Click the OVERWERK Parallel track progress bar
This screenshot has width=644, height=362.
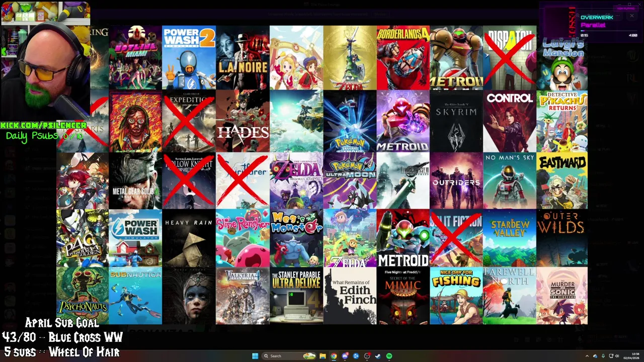tap(609, 31)
